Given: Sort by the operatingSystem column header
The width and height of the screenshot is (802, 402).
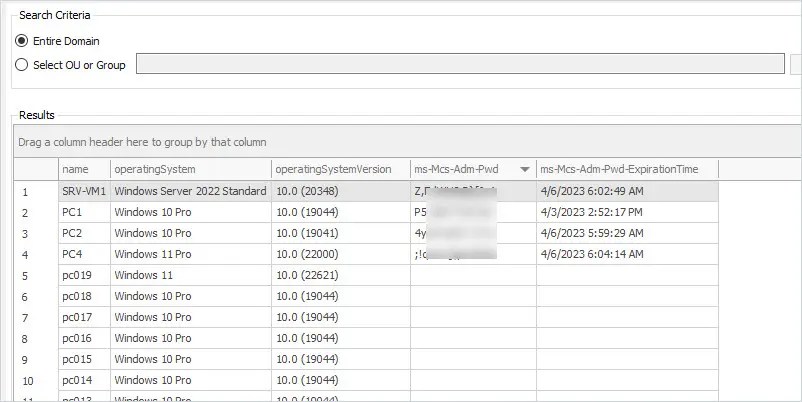Looking at the screenshot, I should [x=191, y=169].
